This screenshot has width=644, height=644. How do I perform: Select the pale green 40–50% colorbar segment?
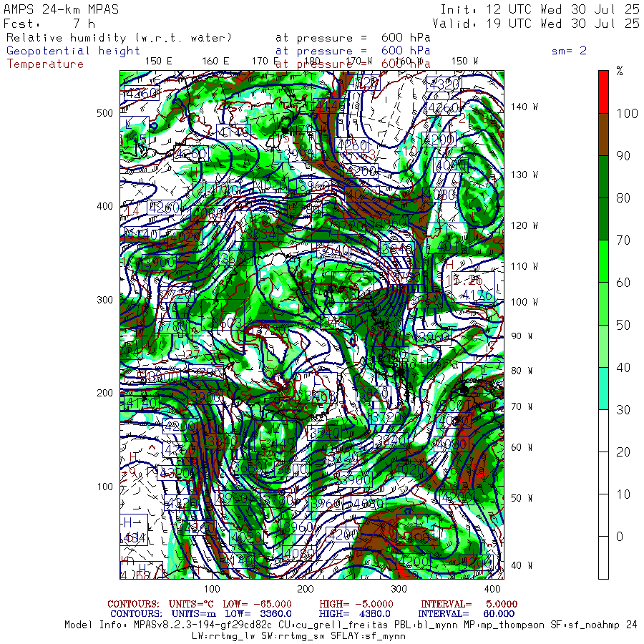(x=603, y=346)
